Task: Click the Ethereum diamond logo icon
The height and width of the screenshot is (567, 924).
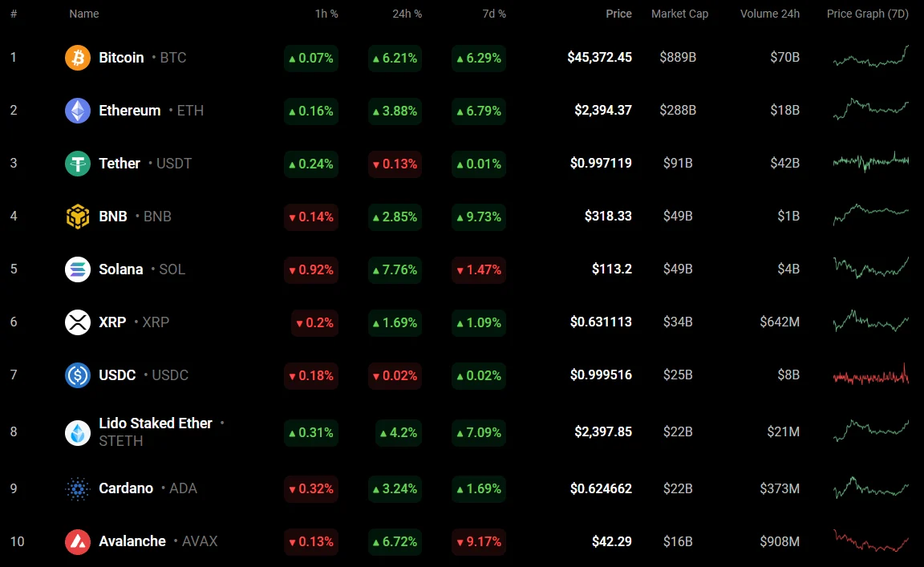Action: (x=78, y=111)
